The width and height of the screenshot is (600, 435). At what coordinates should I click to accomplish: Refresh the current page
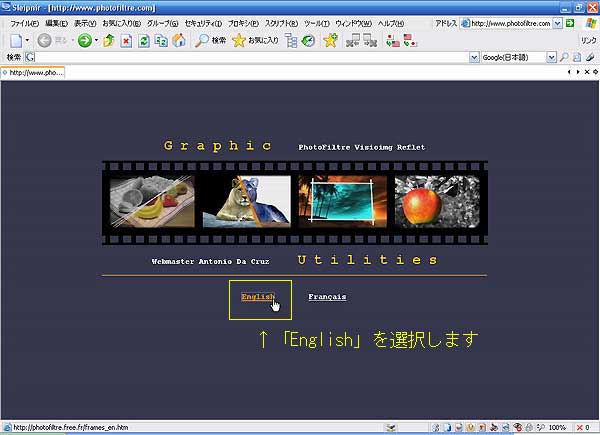coord(144,40)
